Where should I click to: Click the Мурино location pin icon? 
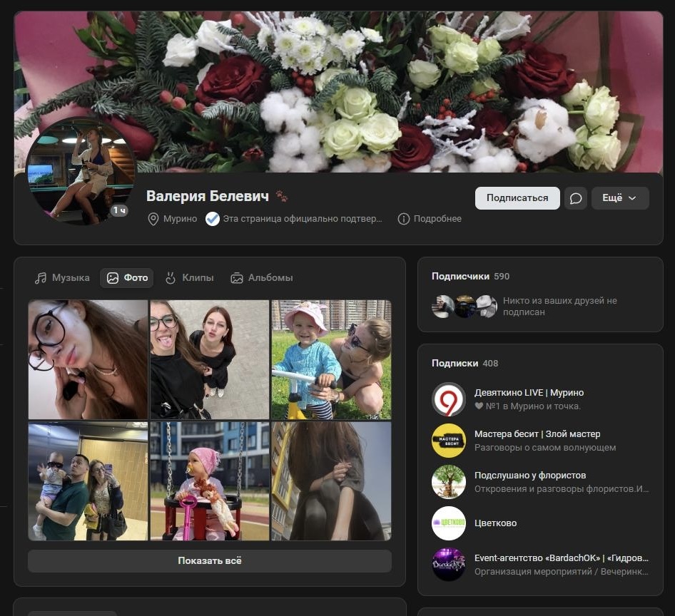click(153, 219)
